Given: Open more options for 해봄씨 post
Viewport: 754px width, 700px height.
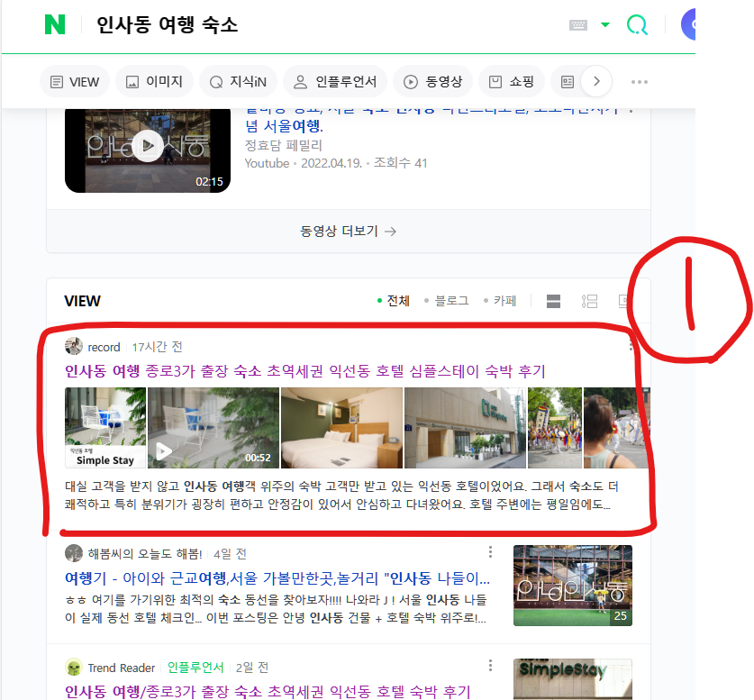Looking at the screenshot, I should click(490, 552).
